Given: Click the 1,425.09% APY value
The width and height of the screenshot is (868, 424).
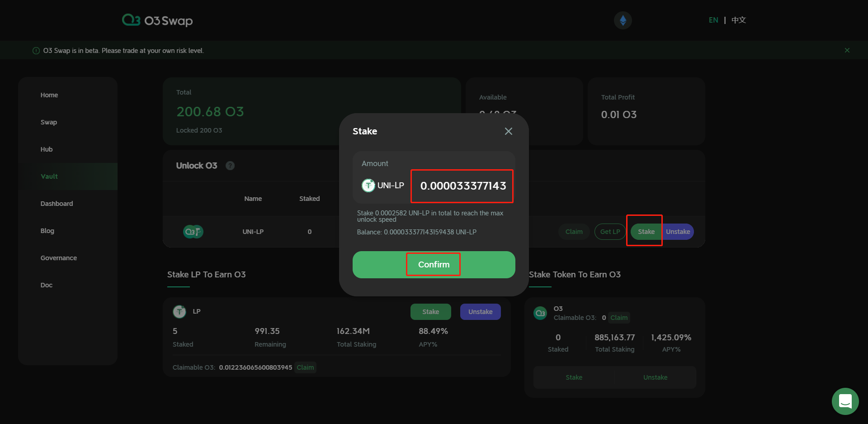Looking at the screenshot, I should (671, 338).
